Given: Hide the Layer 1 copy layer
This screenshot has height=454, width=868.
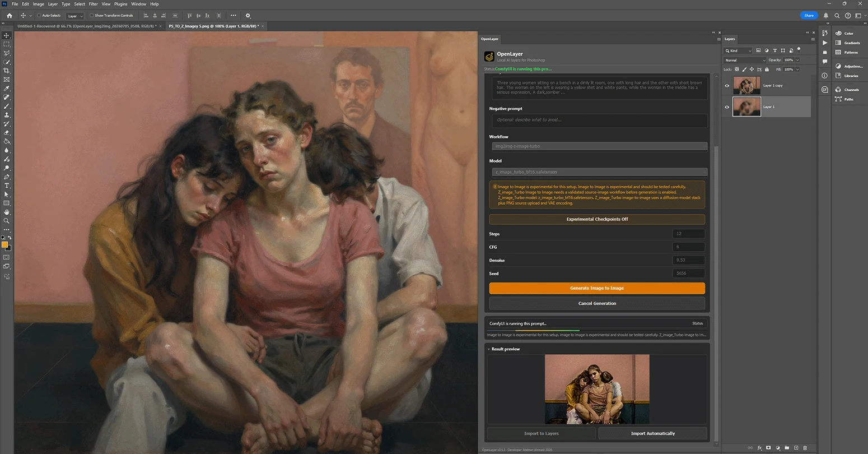Looking at the screenshot, I should tap(727, 86).
